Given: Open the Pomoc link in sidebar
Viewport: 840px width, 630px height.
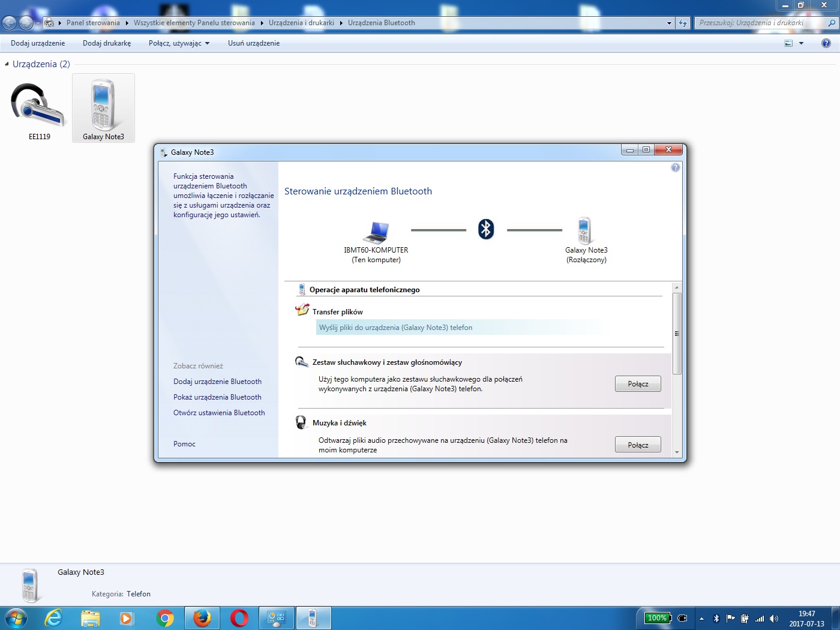Looking at the screenshot, I should point(184,444).
